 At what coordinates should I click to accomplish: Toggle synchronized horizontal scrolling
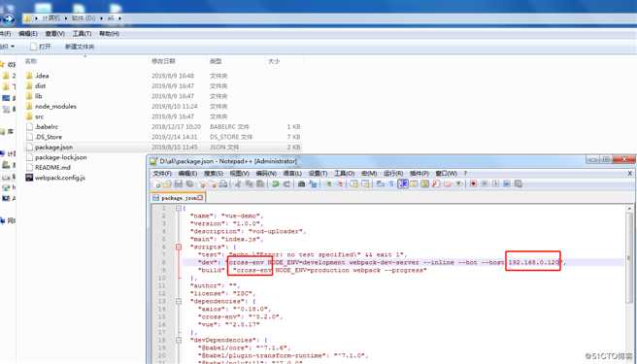coord(365,184)
